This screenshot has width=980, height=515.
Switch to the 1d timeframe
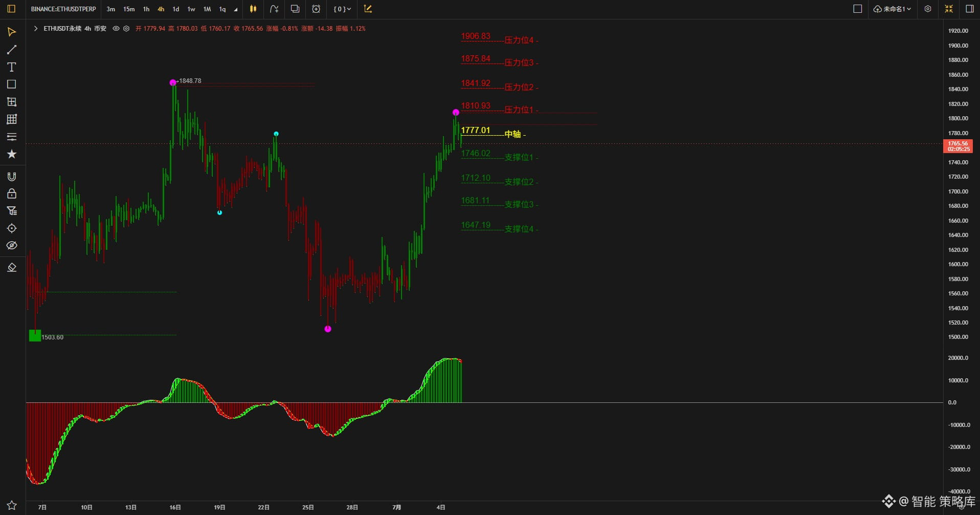176,9
